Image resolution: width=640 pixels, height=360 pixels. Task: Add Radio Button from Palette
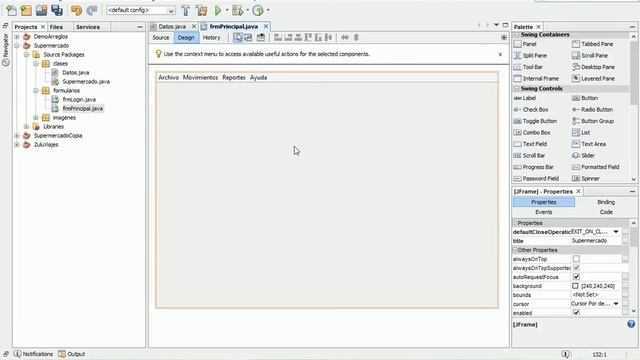pos(592,109)
